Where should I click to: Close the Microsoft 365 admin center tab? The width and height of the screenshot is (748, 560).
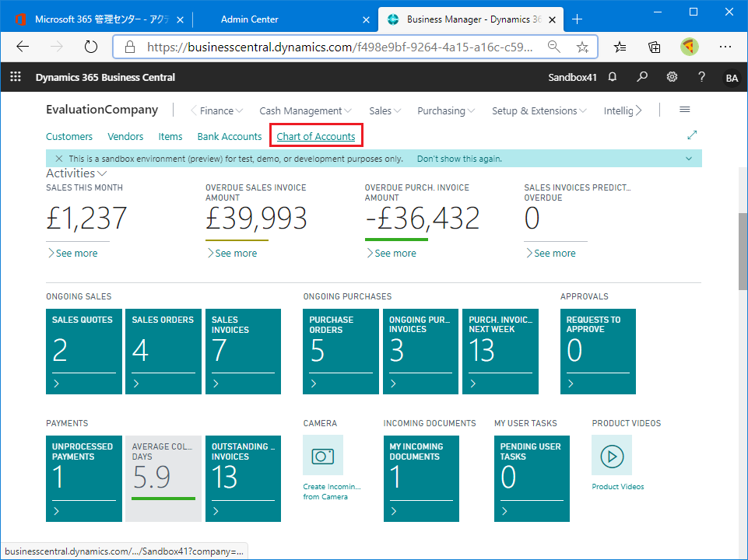[181, 19]
